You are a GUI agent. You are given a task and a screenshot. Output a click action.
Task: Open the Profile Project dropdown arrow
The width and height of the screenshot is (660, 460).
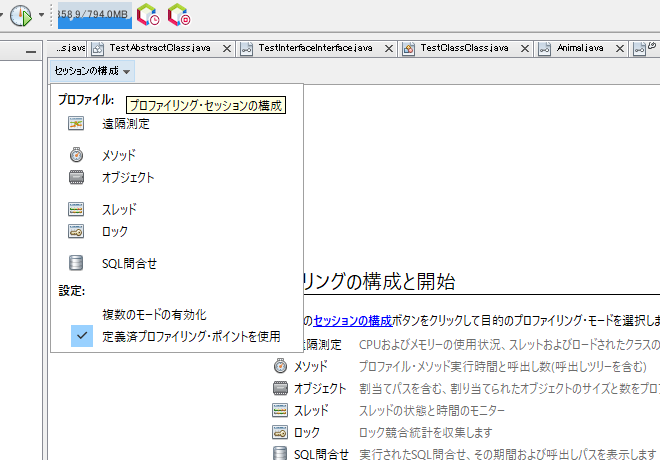click(x=41, y=15)
